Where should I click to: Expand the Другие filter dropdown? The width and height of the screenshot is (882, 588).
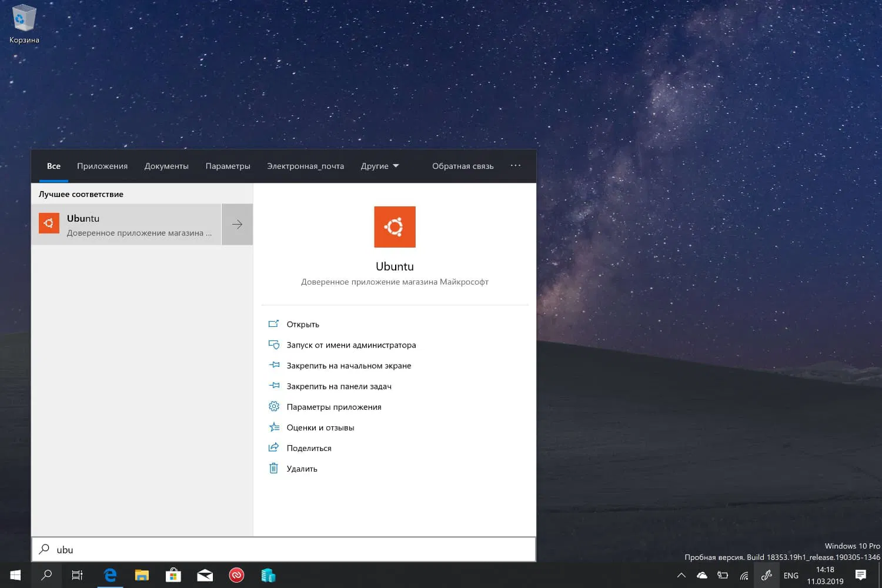pos(379,166)
